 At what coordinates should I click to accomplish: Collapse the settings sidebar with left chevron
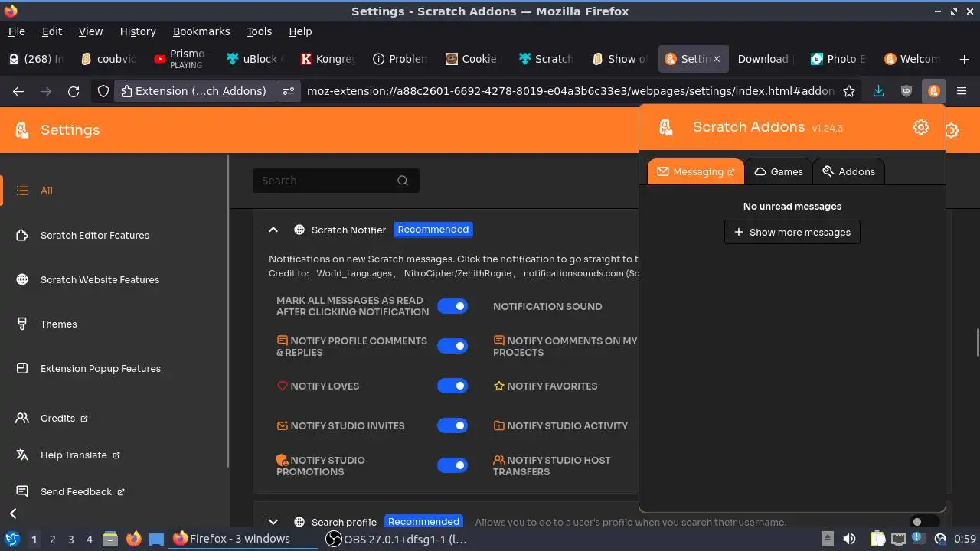pyautogui.click(x=13, y=514)
